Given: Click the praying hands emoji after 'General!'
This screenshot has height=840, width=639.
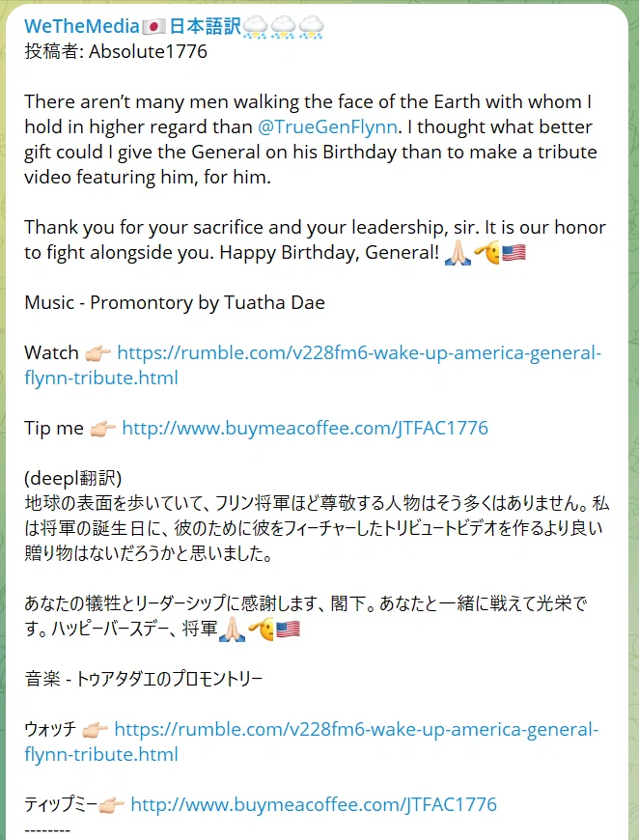Looking at the screenshot, I should point(458,253).
